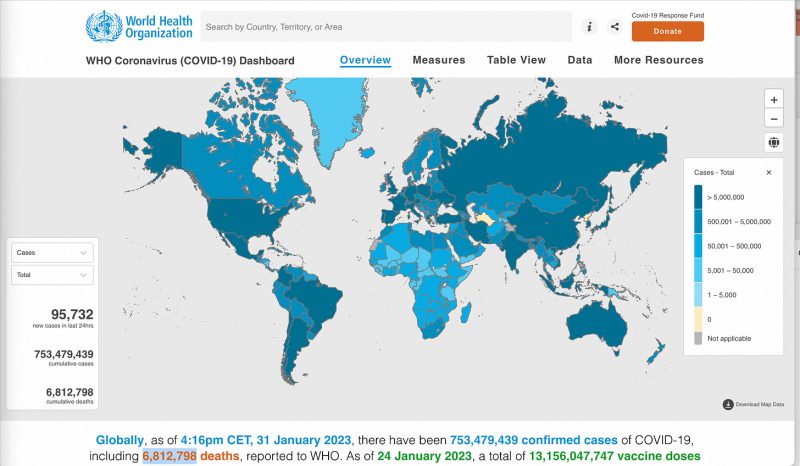Viewport: 800px width, 466px height.
Task: Open the Total dropdown selector
Action: click(x=54, y=275)
